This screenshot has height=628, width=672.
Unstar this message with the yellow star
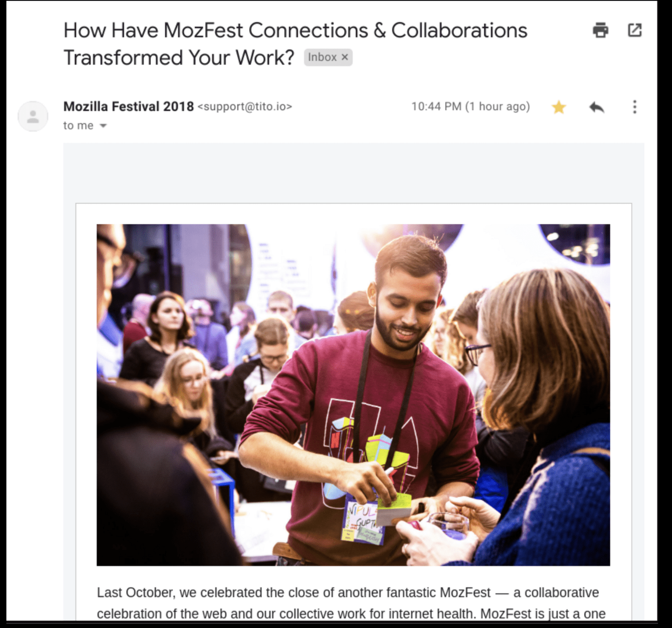(x=559, y=107)
